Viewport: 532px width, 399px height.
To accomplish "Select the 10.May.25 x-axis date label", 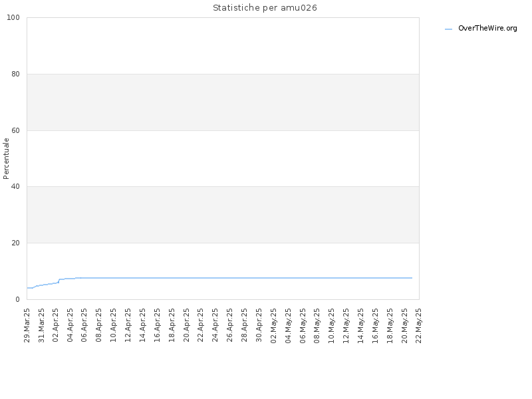I will (331, 325).
